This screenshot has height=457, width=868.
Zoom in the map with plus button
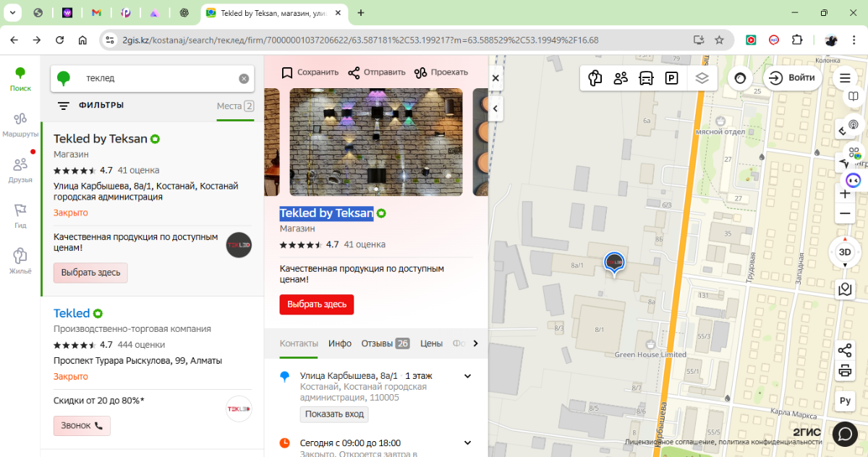[845, 194]
